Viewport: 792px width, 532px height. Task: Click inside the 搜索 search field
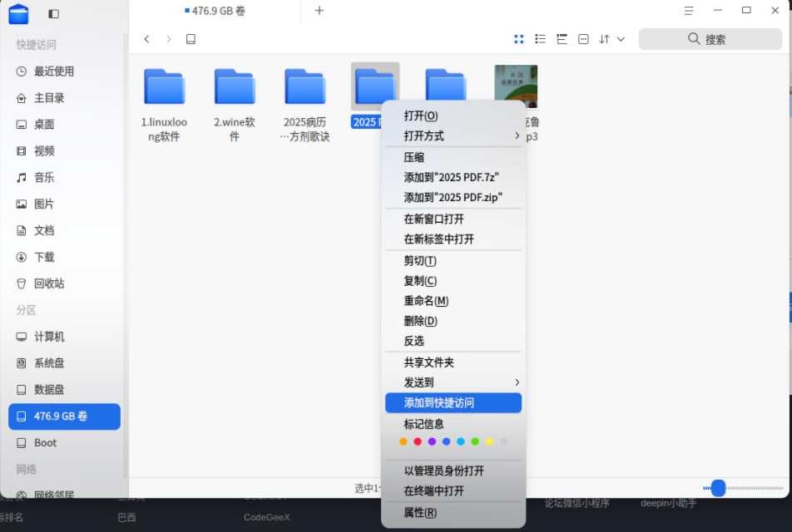(x=711, y=38)
